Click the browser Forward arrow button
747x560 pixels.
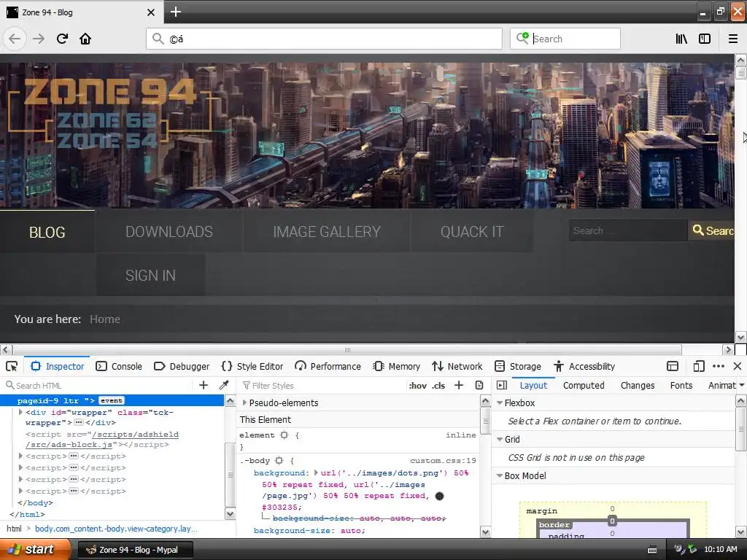39,39
